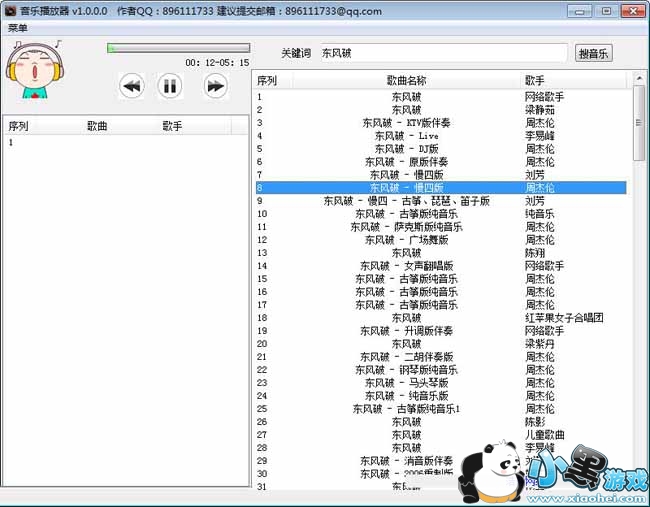Click 序列 header in the playlist panel
Viewport: 650px width, 507px height.
19,126
